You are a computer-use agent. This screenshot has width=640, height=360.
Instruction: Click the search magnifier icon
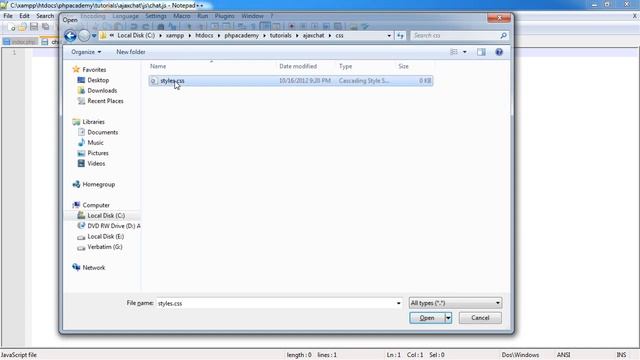tap(503, 36)
